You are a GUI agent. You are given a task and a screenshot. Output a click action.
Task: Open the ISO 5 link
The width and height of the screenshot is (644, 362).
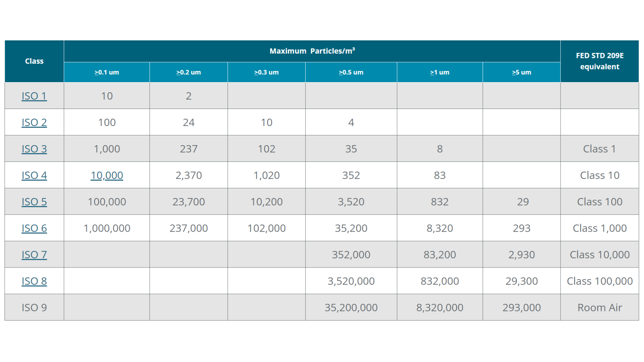34,202
